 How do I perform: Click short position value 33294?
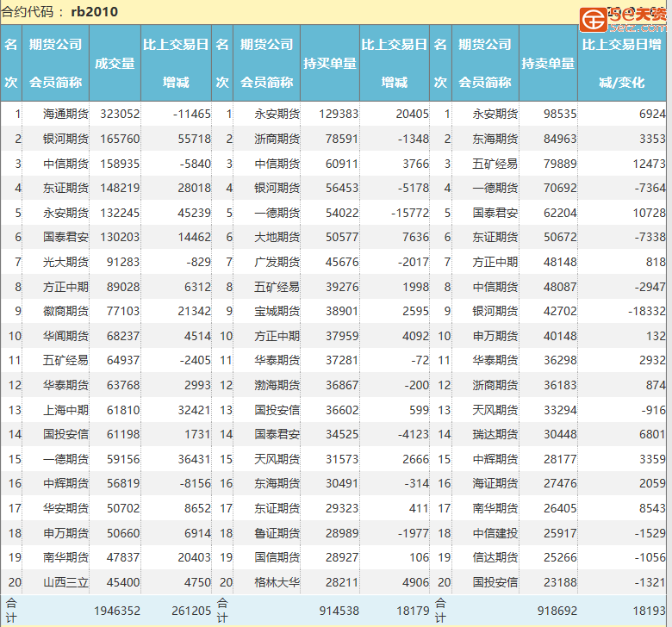tap(560, 410)
